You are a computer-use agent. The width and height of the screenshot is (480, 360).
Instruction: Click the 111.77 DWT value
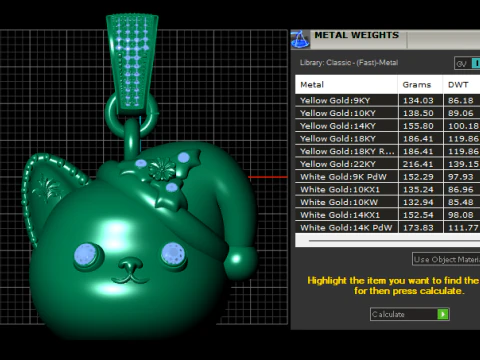pos(463,227)
